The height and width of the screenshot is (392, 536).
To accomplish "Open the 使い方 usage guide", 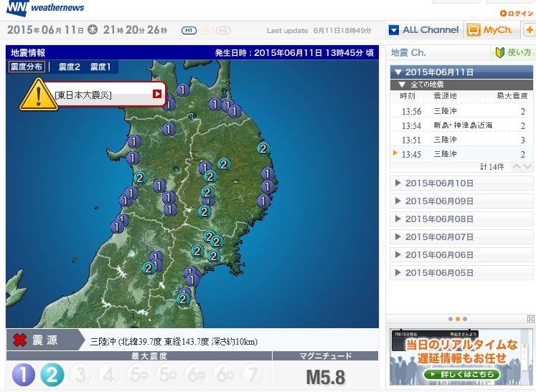I will (x=512, y=53).
